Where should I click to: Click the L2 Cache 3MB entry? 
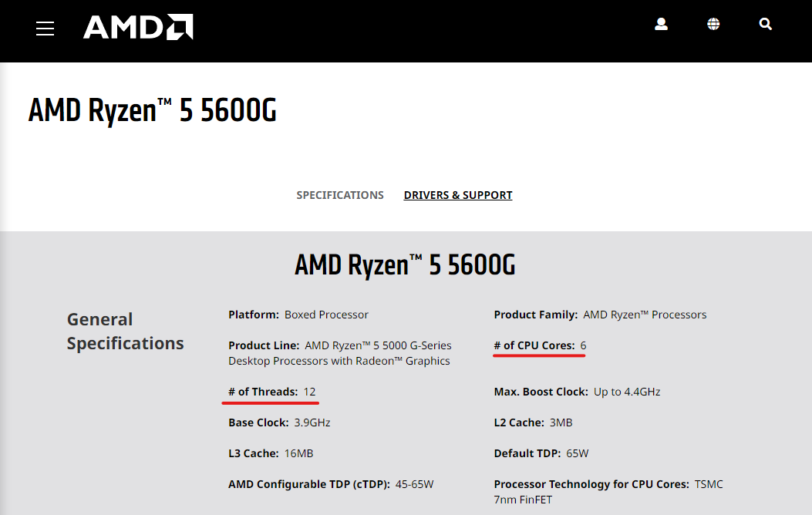(x=533, y=422)
